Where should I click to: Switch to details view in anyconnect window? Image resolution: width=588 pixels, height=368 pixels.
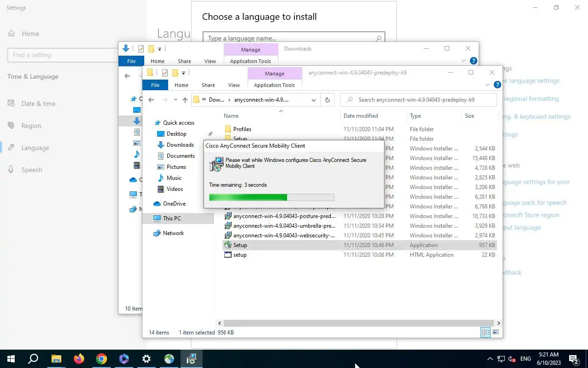coord(486,332)
